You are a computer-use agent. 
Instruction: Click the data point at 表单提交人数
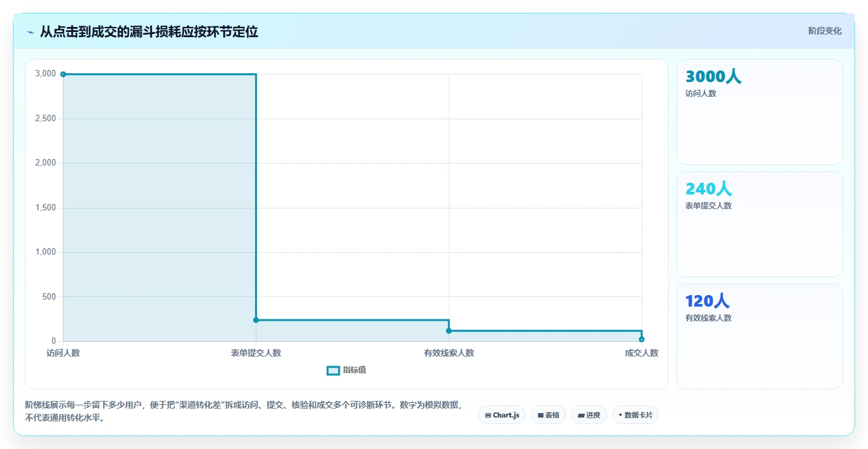click(x=256, y=320)
